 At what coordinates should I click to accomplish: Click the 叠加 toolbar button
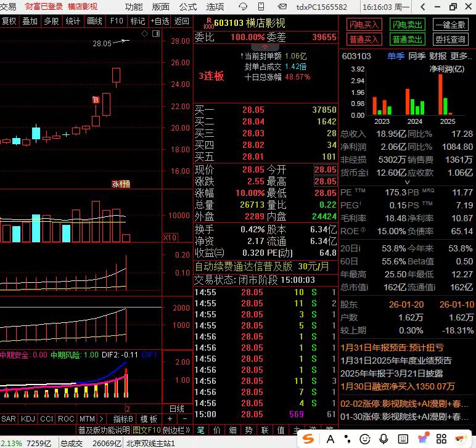click(30, 21)
